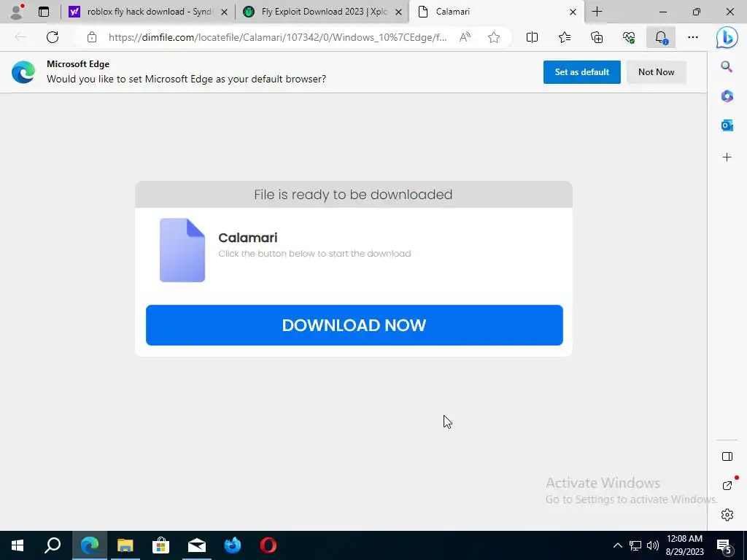This screenshot has width=747, height=560.
Task: Switch to Fly Exploit Download 2023 tab
Action: [322, 12]
